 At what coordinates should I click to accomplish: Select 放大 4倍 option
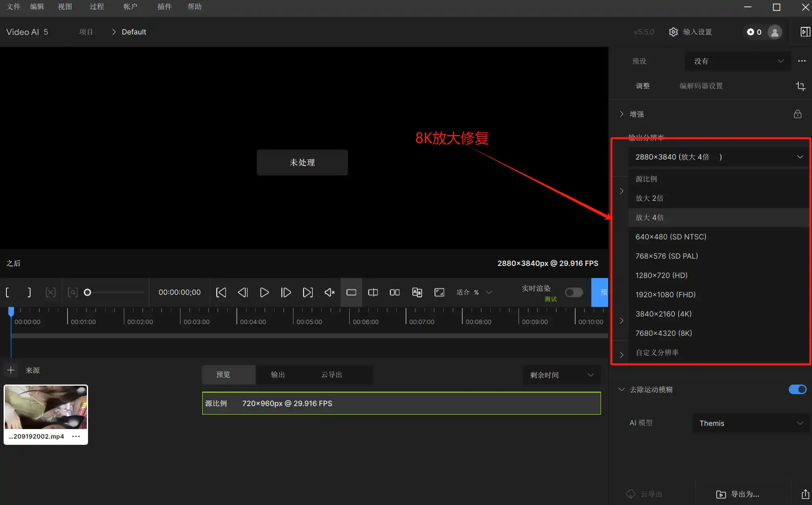719,217
